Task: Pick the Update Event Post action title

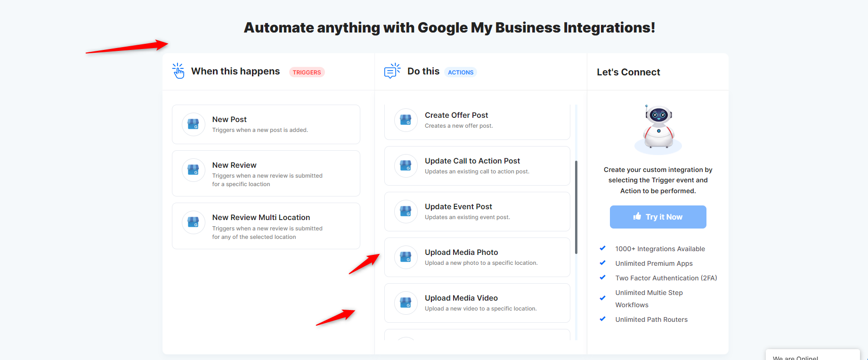Action: (x=458, y=207)
